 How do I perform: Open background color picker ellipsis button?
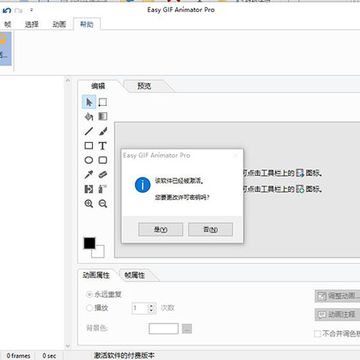[187, 329]
